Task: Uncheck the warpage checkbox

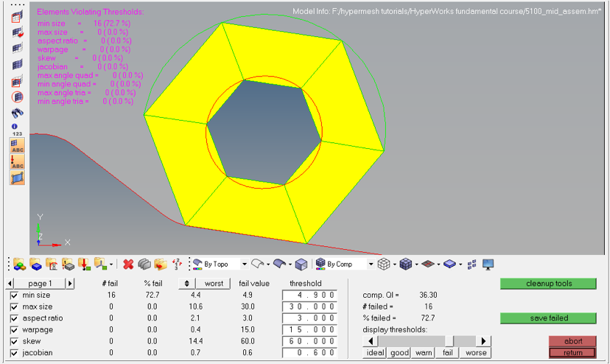Action: [x=14, y=330]
